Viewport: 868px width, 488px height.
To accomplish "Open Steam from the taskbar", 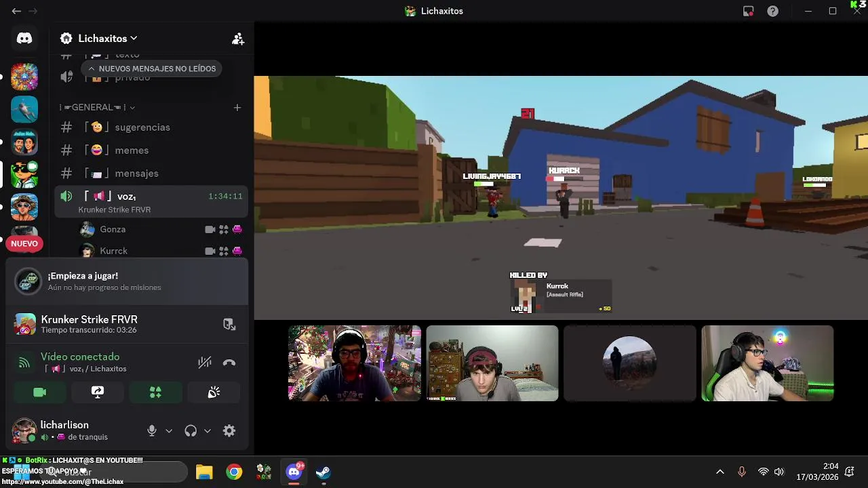I will pyautogui.click(x=323, y=472).
